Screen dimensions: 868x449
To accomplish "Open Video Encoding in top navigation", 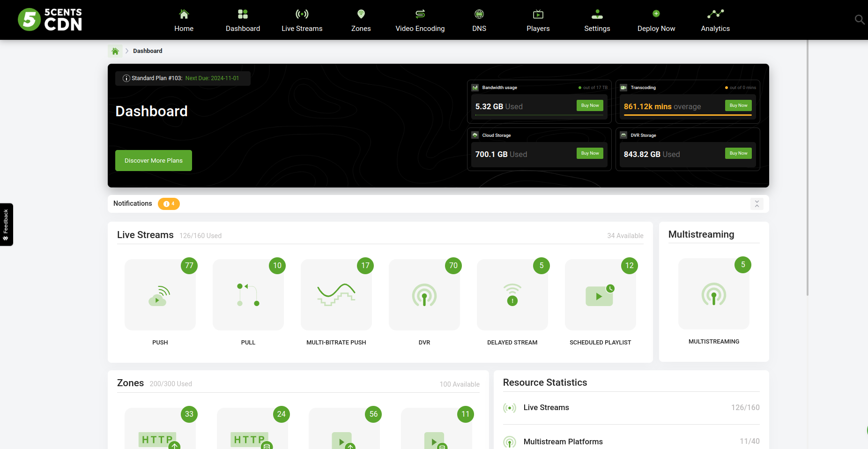I will point(420,21).
